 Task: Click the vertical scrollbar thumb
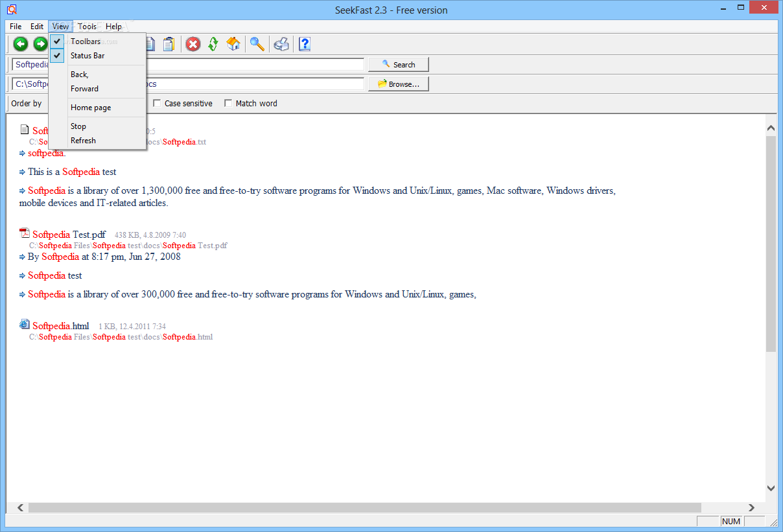[771, 244]
